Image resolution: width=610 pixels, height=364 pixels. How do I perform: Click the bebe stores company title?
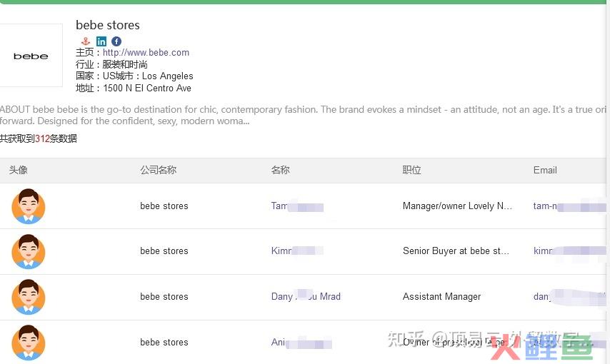108,25
